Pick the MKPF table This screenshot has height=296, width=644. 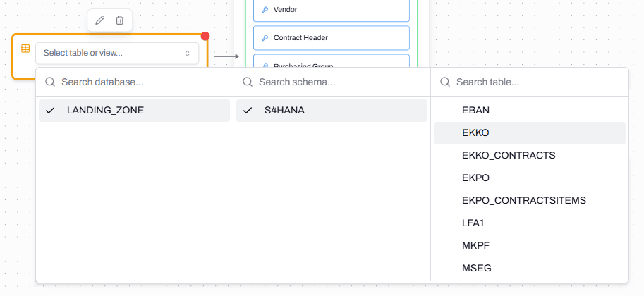[x=530, y=246]
